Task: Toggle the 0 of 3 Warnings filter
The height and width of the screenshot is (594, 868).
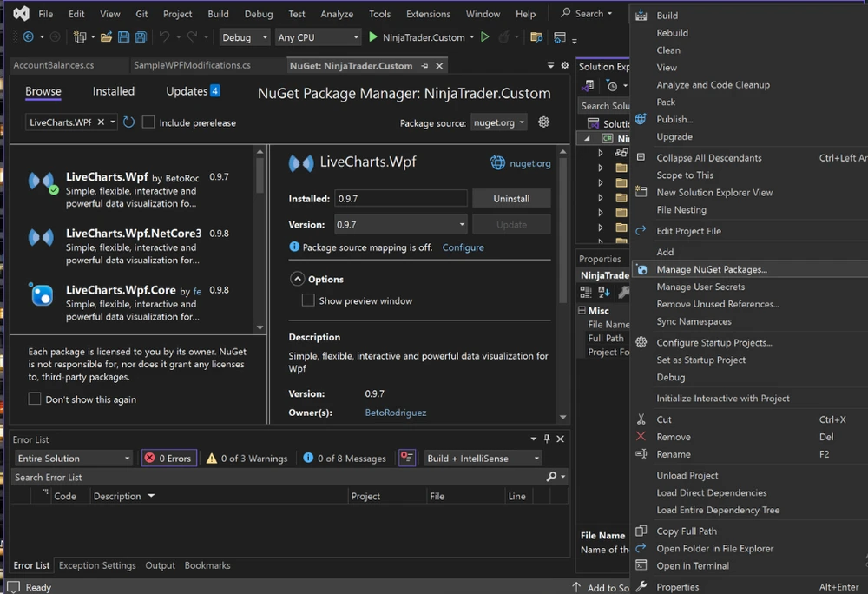Action: point(247,458)
